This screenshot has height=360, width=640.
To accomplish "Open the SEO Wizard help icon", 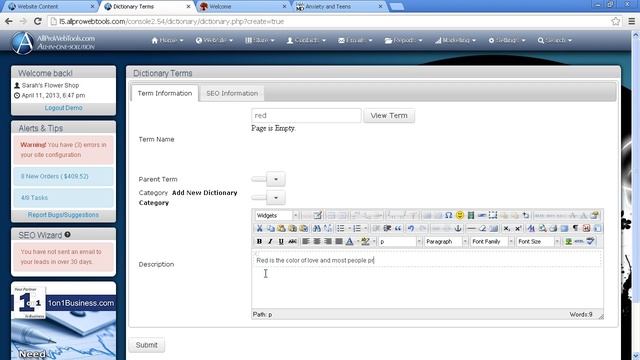I will point(67,235).
